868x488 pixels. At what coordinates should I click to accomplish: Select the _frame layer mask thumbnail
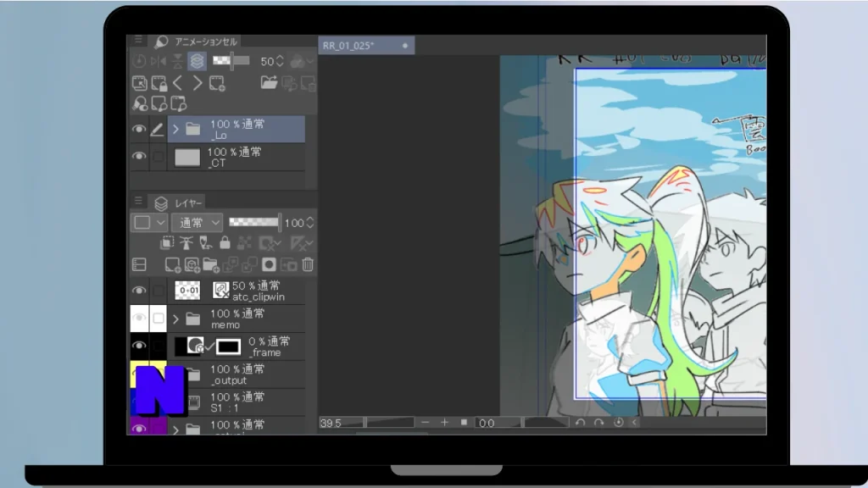click(228, 347)
